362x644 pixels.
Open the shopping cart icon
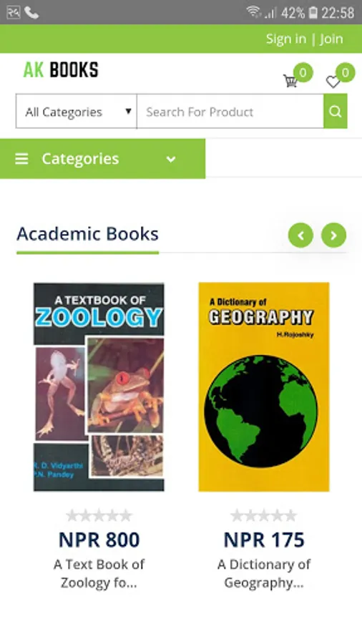click(290, 80)
